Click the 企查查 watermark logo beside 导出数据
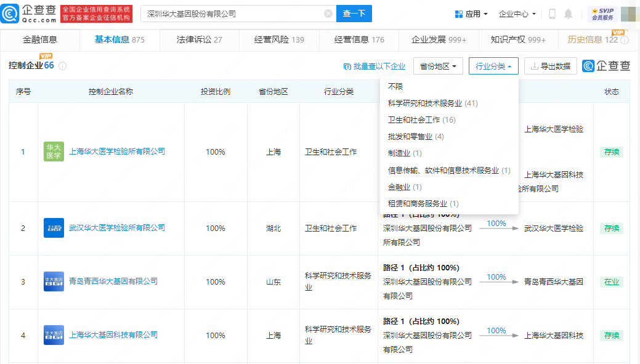 tap(607, 66)
